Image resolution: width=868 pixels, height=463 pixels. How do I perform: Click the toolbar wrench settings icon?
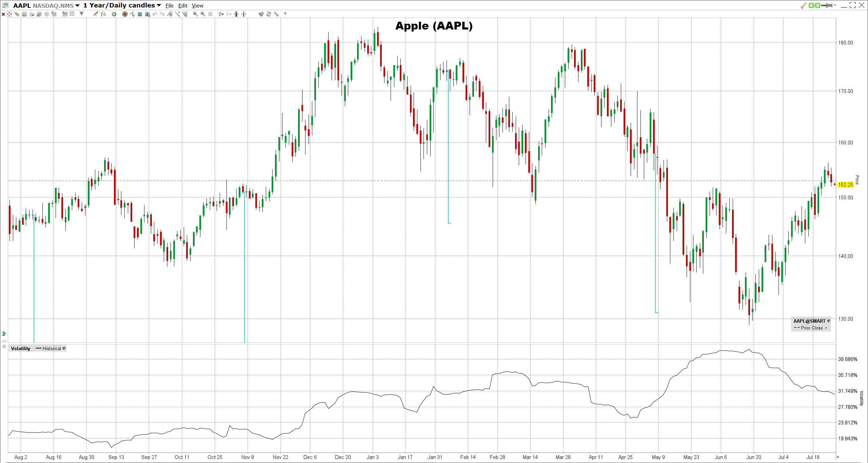[276, 14]
